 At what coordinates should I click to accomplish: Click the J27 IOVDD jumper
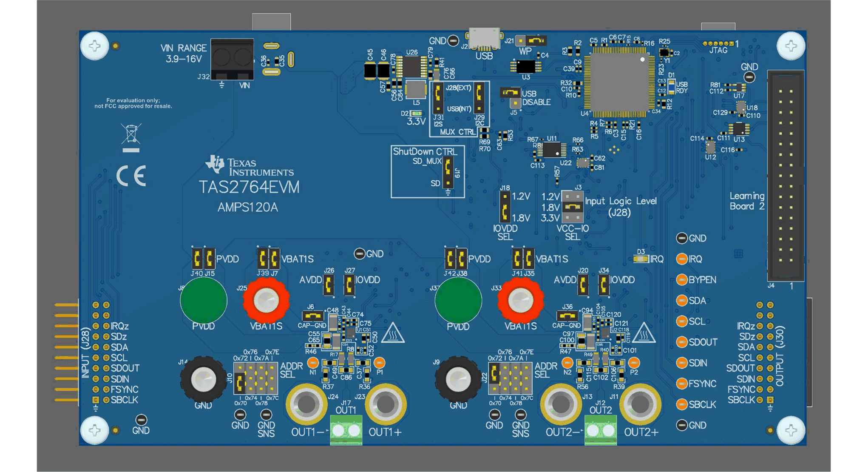pos(349,284)
